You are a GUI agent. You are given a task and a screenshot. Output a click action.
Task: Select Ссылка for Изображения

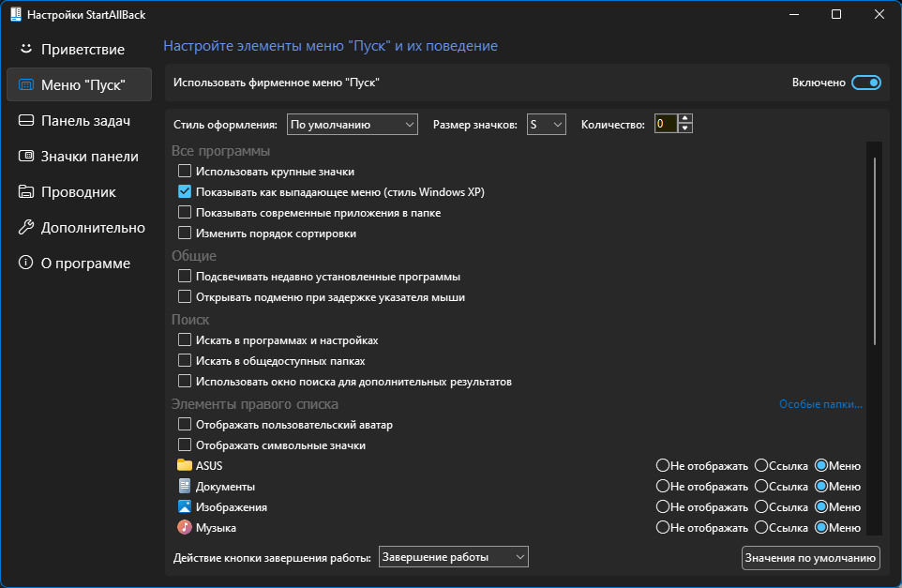pyautogui.click(x=761, y=506)
